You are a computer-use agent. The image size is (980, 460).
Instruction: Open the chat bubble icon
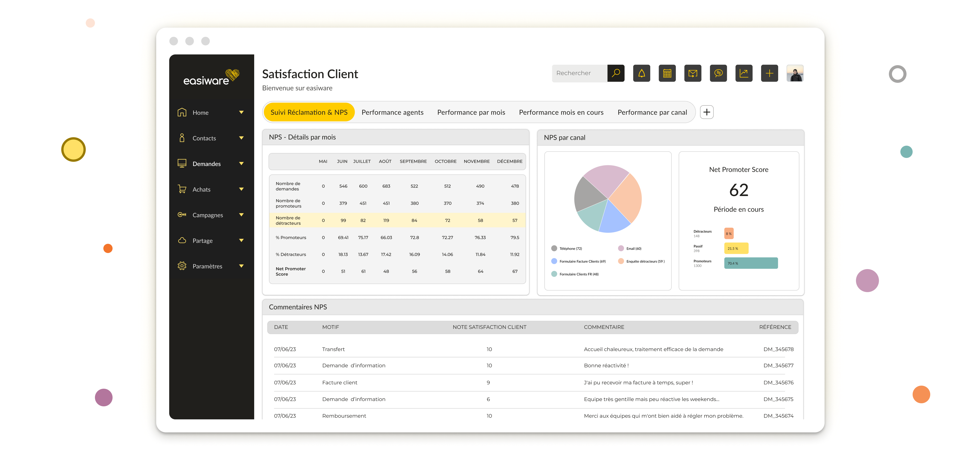[718, 73]
